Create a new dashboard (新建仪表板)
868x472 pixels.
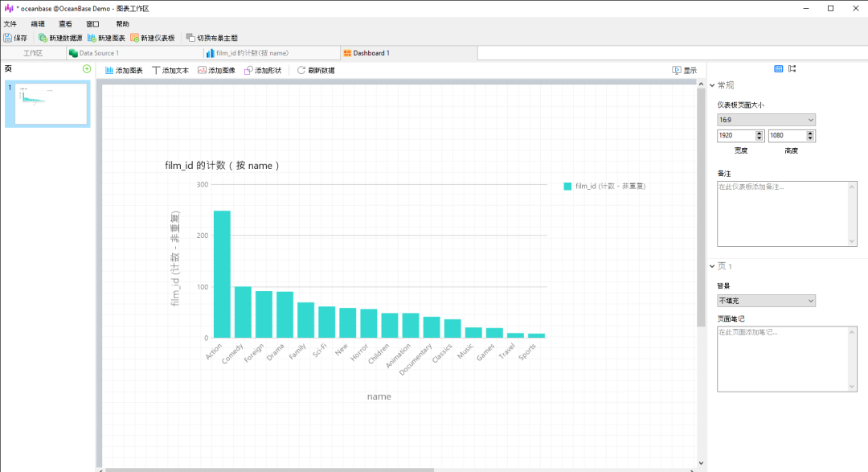coord(152,39)
